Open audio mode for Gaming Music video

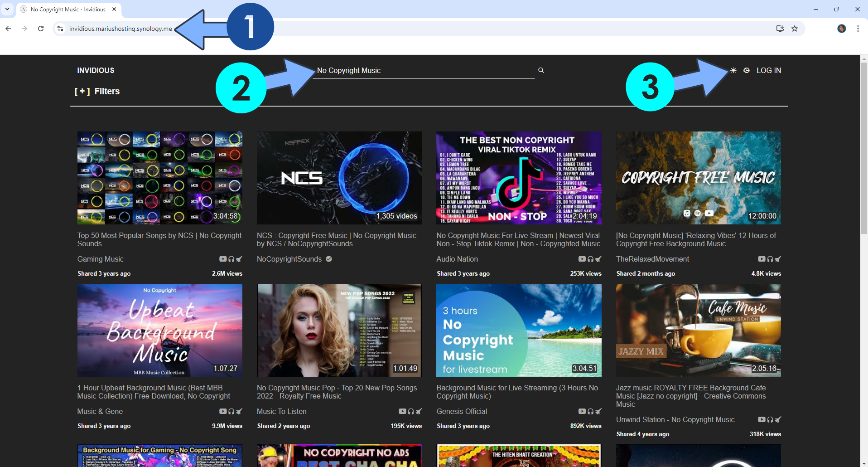(231, 259)
